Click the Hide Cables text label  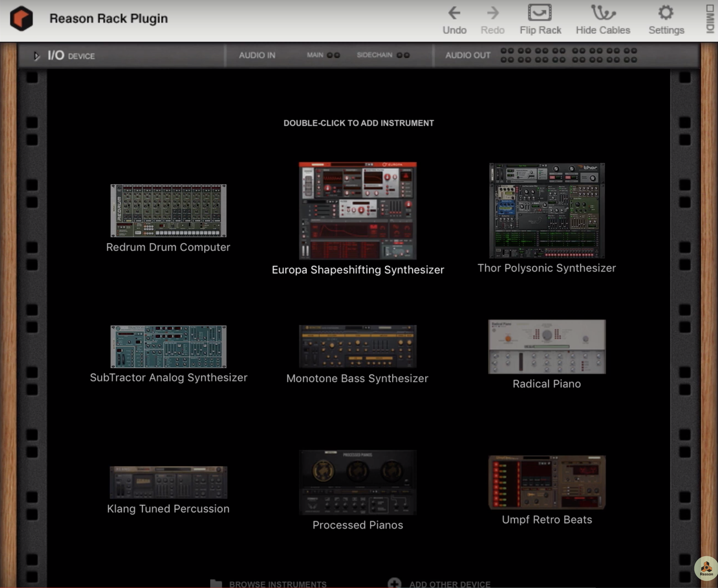603,30
